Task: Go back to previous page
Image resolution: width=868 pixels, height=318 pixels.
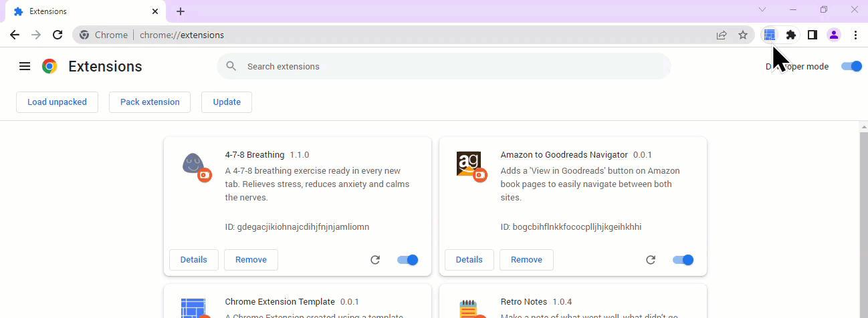Action: click(x=15, y=35)
